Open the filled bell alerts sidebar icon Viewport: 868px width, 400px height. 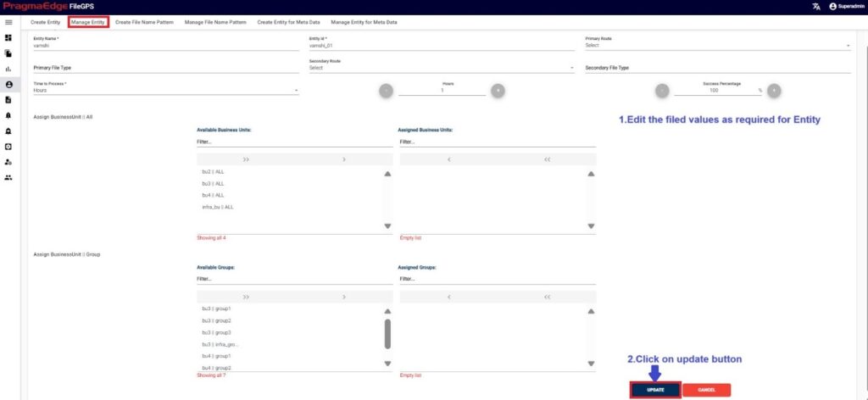click(8, 115)
